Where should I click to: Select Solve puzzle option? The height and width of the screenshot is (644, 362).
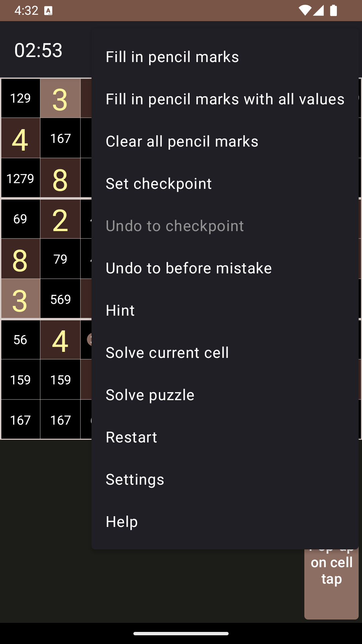[150, 395]
